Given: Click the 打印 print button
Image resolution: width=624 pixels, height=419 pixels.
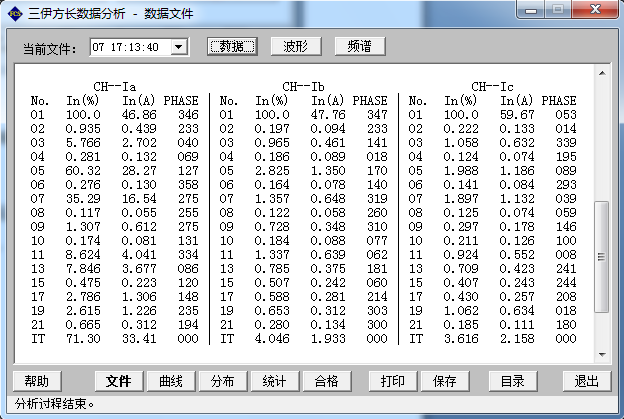Looking at the screenshot, I should 393,381.
